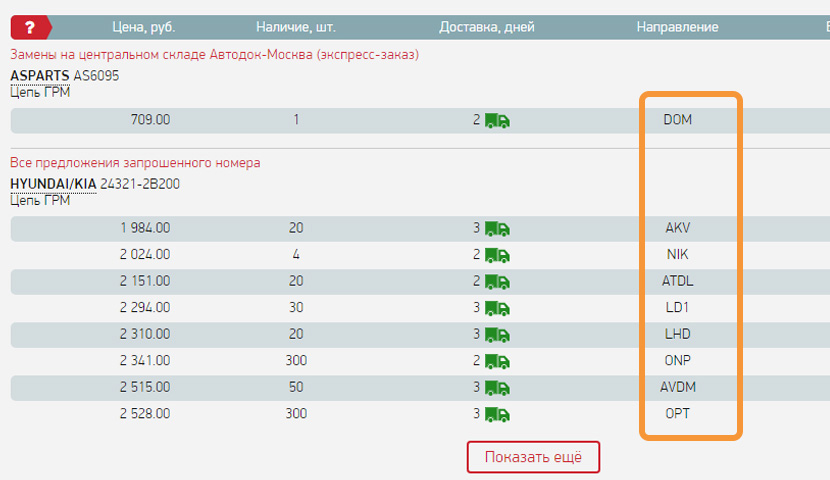The width and height of the screenshot is (830, 480).
Task: Sort by Наличие, шт. column header
Action: click(295, 27)
